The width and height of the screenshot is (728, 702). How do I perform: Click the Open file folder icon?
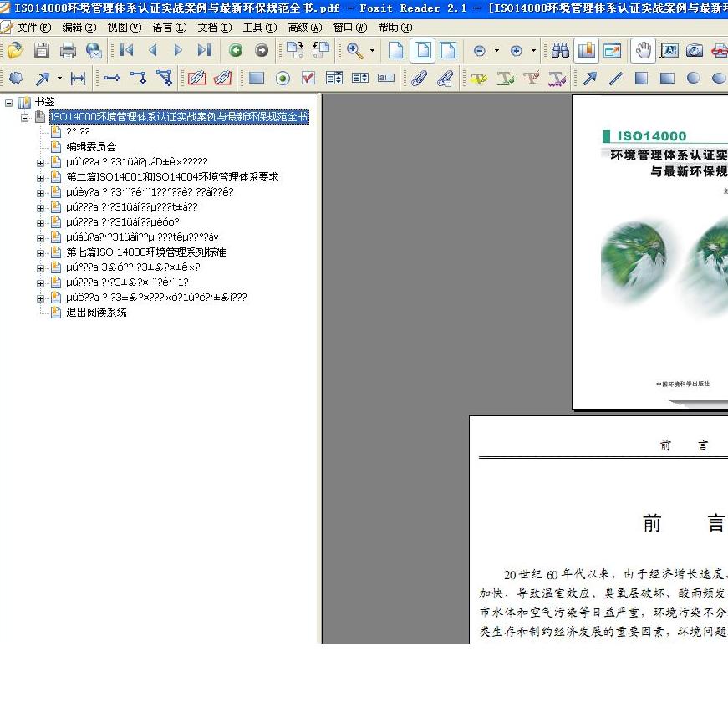pos(15,50)
